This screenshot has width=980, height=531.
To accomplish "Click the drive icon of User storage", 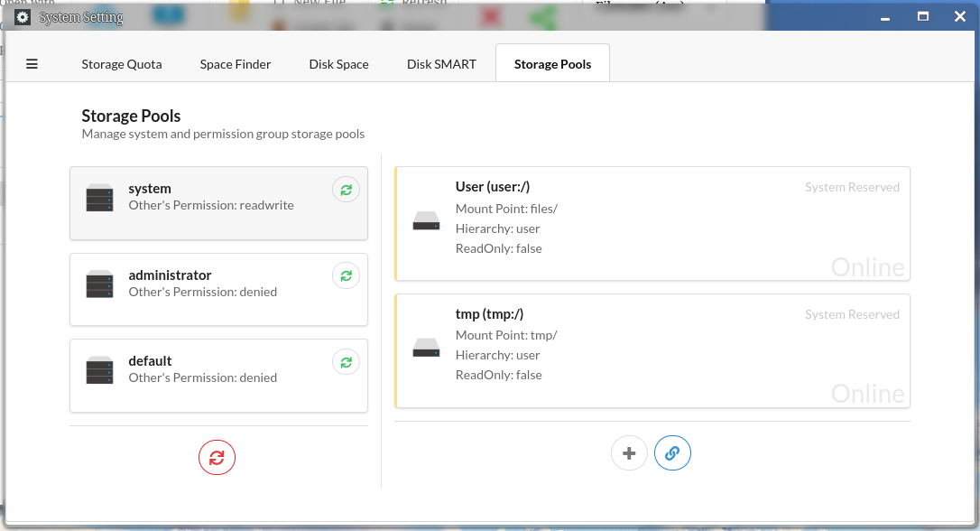I will (426, 220).
